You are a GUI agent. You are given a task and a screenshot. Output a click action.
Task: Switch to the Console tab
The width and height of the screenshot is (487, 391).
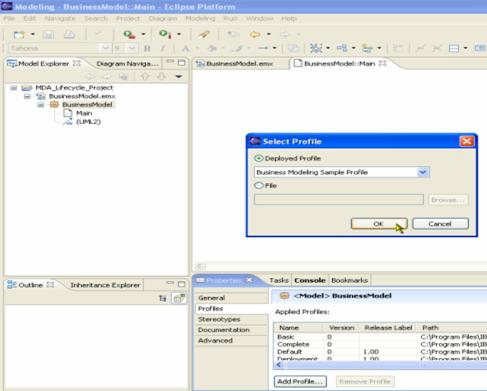(x=310, y=280)
